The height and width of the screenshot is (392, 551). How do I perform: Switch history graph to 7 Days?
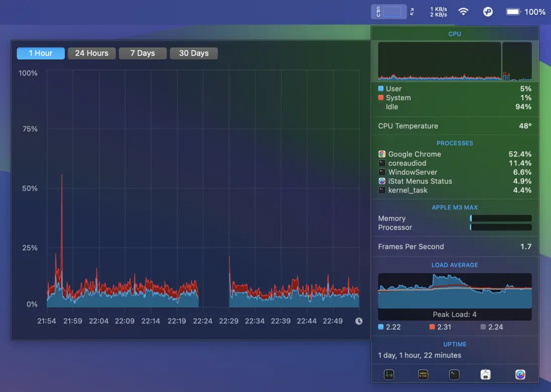point(143,53)
